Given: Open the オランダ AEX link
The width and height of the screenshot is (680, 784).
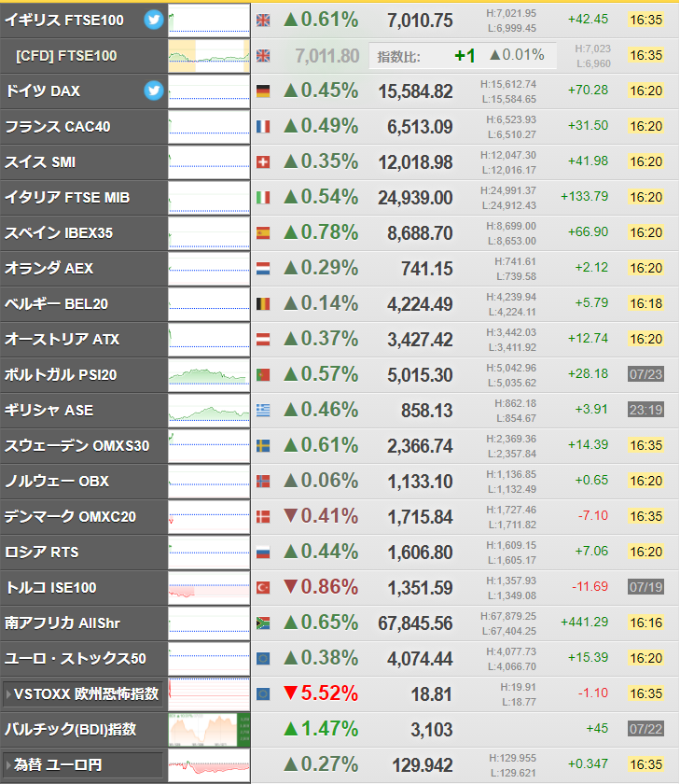Looking at the screenshot, I should tap(49, 269).
